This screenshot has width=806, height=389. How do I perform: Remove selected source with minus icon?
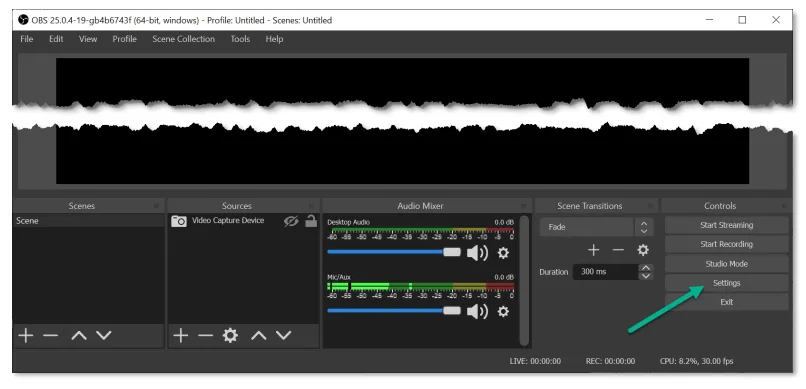[x=205, y=336]
